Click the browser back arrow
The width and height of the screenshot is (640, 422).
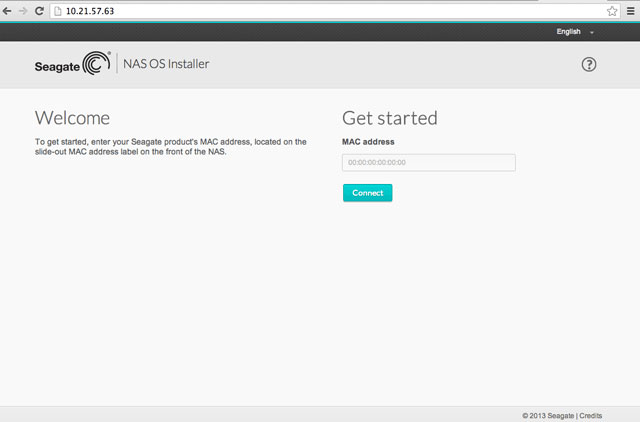pyautogui.click(x=8, y=10)
